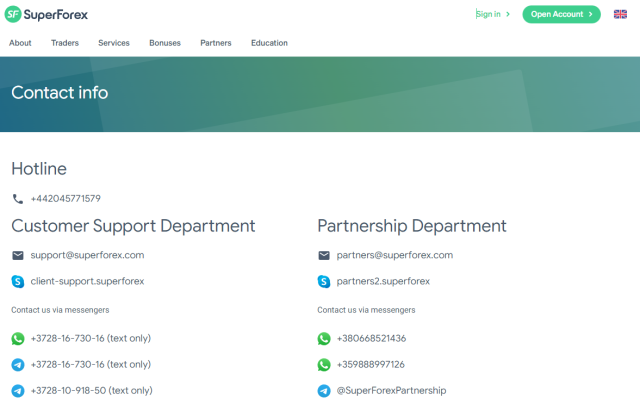Click the WhatsApp icon beside +380668521436
The height and width of the screenshot is (404, 640).
click(x=324, y=339)
